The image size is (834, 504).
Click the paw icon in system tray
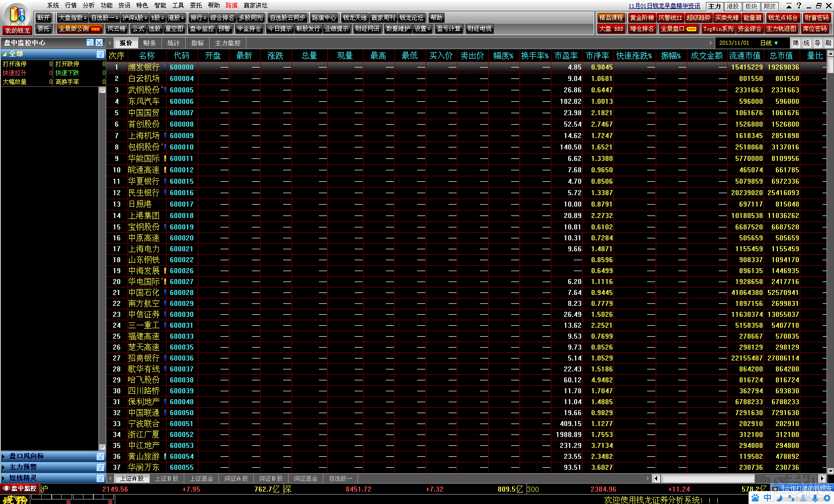point(756,498)
